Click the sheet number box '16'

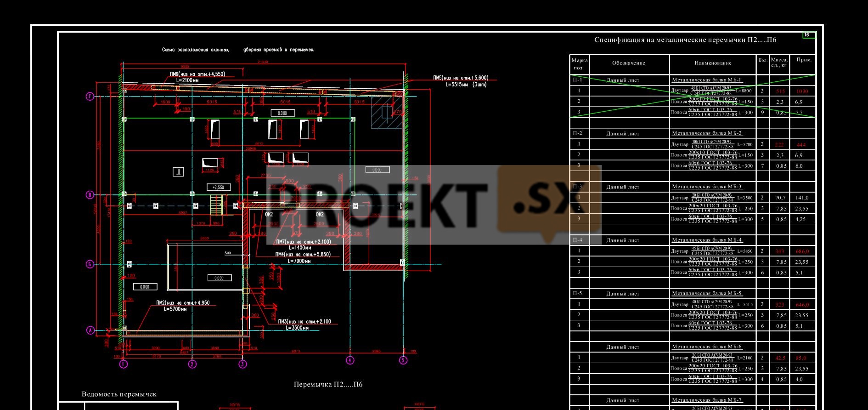pyautogui.click(x=809, y=35)
